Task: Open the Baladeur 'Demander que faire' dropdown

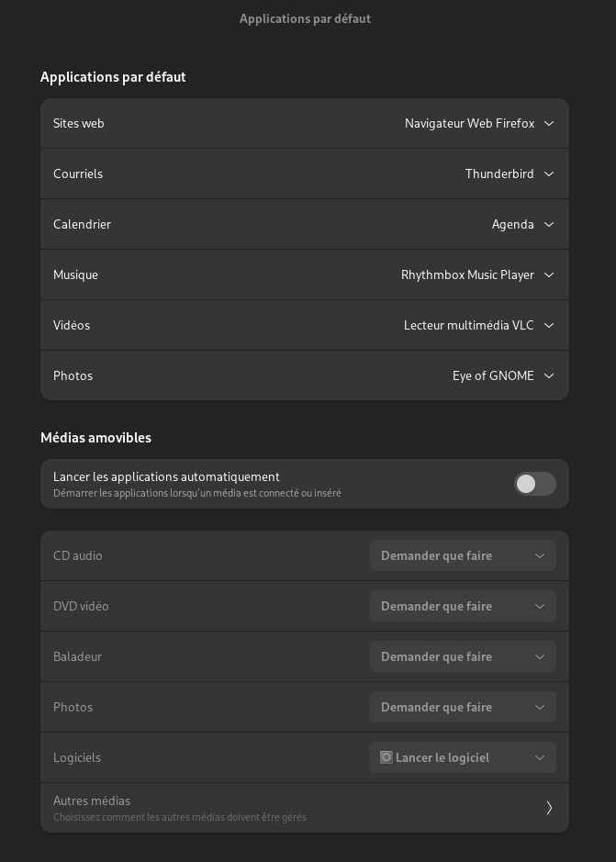Action: coord(463,656)
